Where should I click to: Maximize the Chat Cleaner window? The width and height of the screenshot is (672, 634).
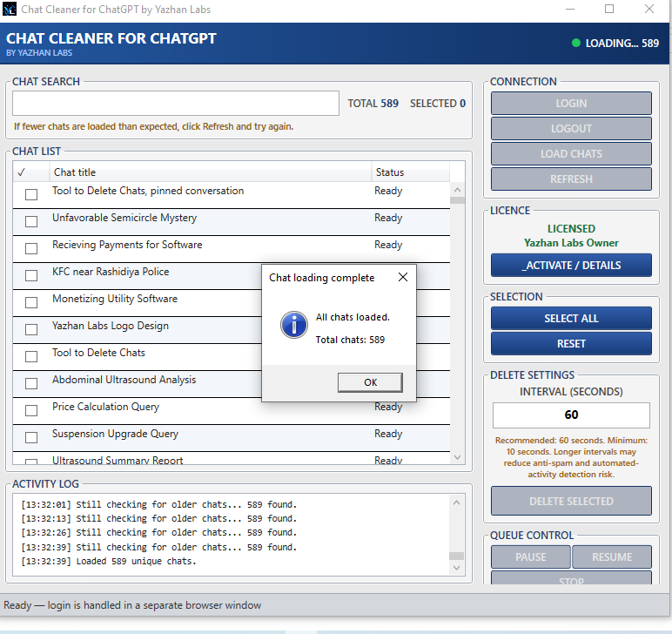pyautogui.click(x=609, y=9)
